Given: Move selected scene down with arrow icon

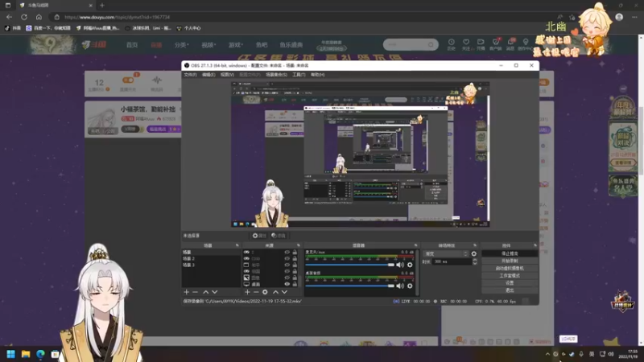Looking at the screenshot, I should pos(214,292).
